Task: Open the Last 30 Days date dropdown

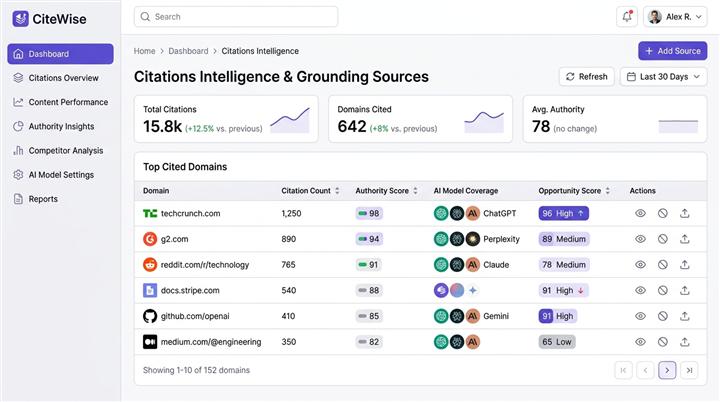Action: (664, 77)
